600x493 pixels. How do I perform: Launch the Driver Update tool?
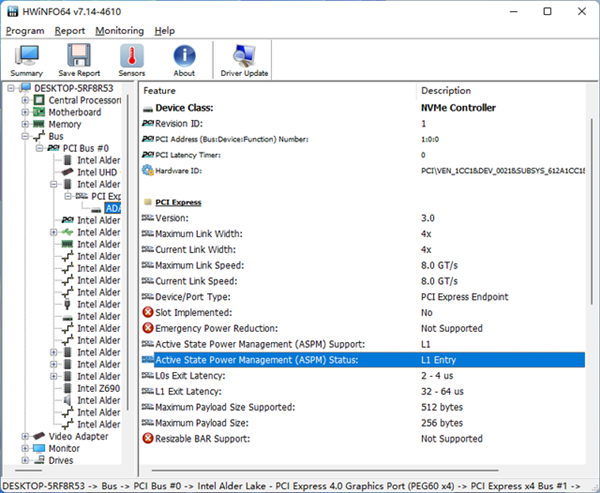tap(244, 60)
